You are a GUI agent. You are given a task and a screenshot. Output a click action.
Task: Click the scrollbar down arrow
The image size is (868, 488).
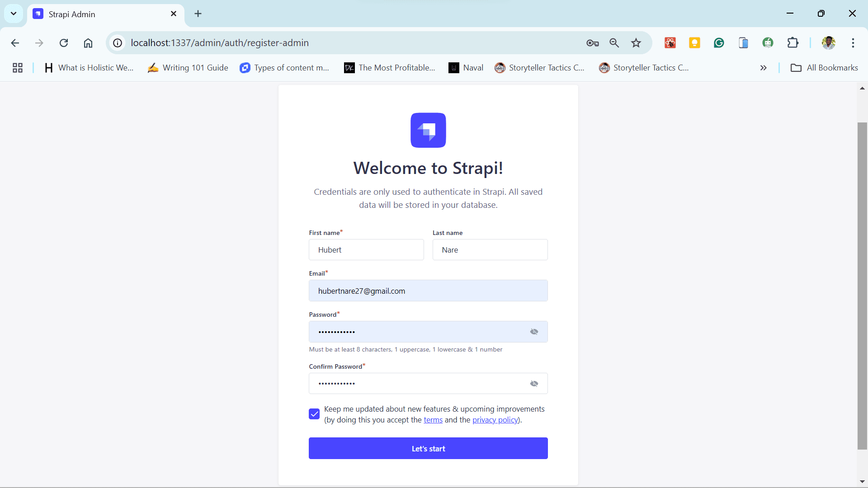click(862, 482)
